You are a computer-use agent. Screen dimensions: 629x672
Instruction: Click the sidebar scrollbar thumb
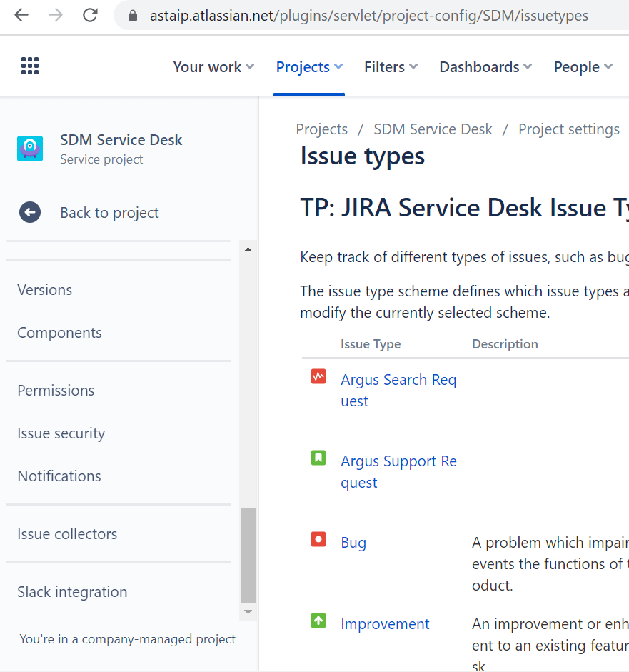point(248,556)
